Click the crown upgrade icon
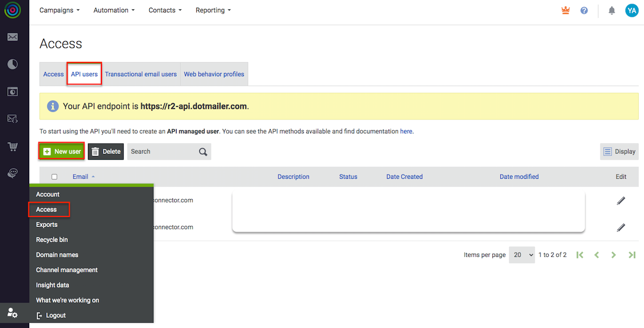Screen dimensions: 644x328 point(566,10)
